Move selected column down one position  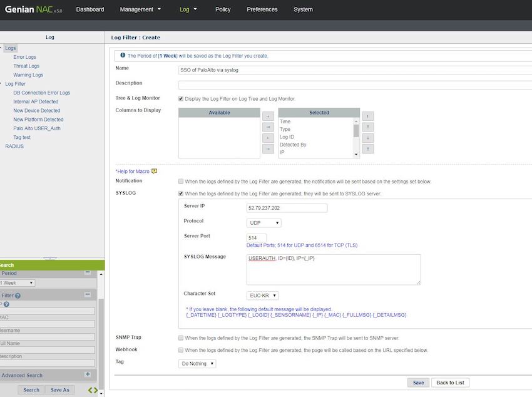click(x=368, y=138)
